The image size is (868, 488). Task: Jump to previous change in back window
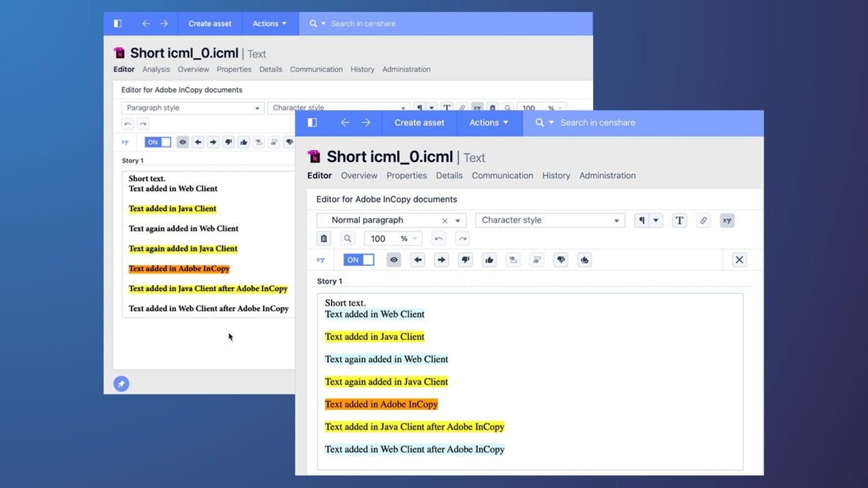(198, 142)
